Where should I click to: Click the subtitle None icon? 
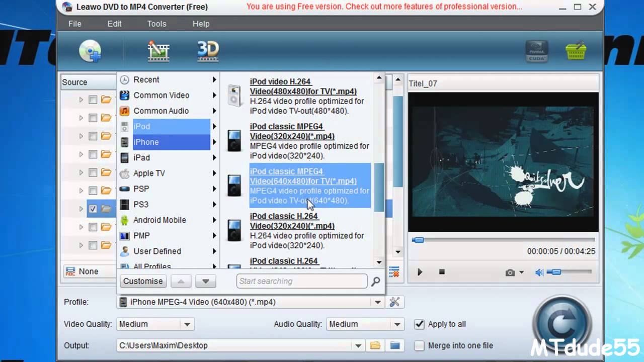pyautogui.click(x=70, y=271)
